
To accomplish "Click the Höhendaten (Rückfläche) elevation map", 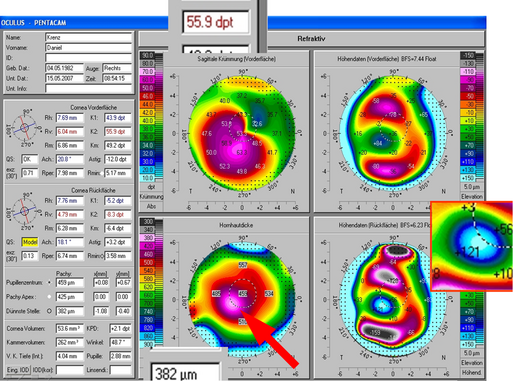I will [x=393, y=299].
